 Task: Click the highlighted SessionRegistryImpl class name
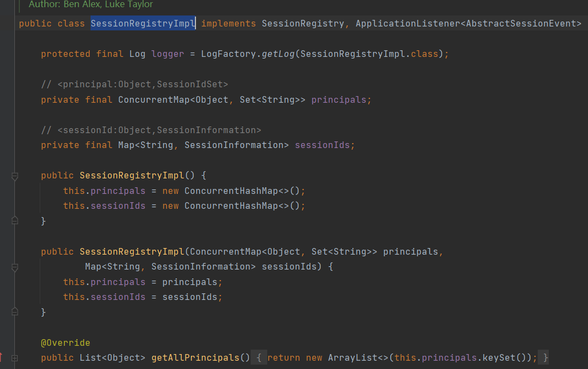pyautogui.click(x=142, y=24)
